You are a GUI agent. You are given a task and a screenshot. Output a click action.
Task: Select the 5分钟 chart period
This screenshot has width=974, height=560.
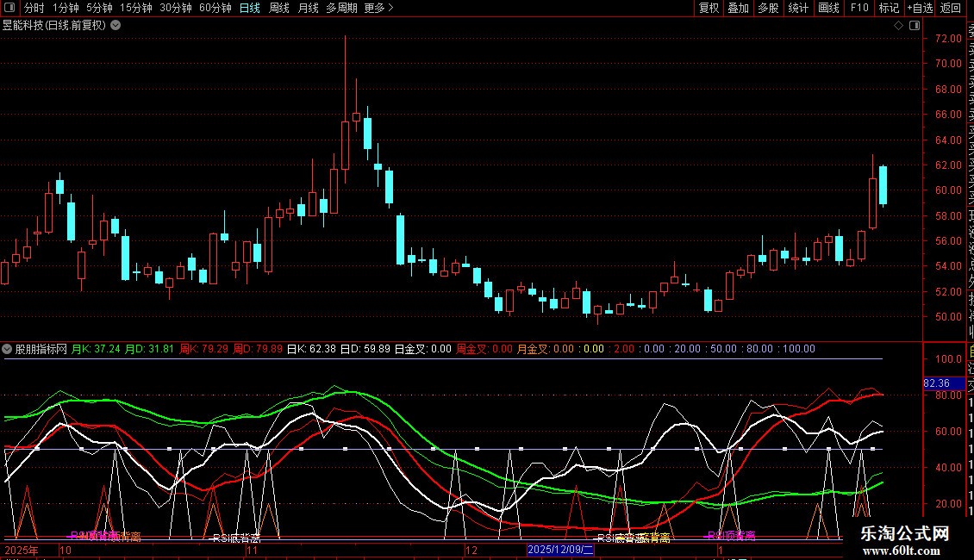[99, 8]
